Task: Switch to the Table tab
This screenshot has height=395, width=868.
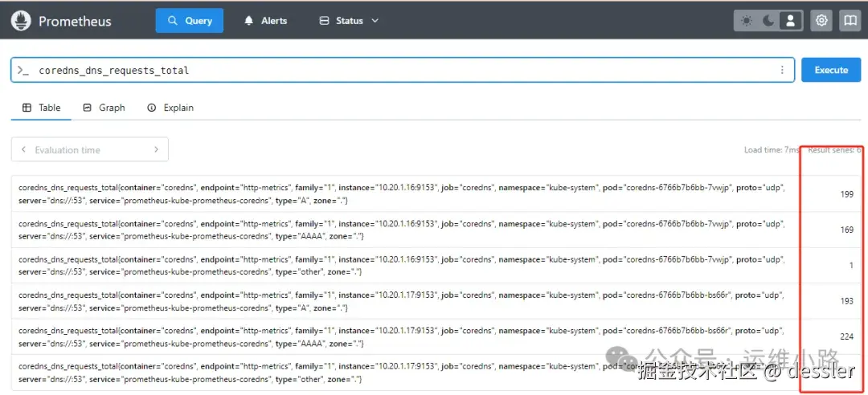Action: [x=42, y=108]
